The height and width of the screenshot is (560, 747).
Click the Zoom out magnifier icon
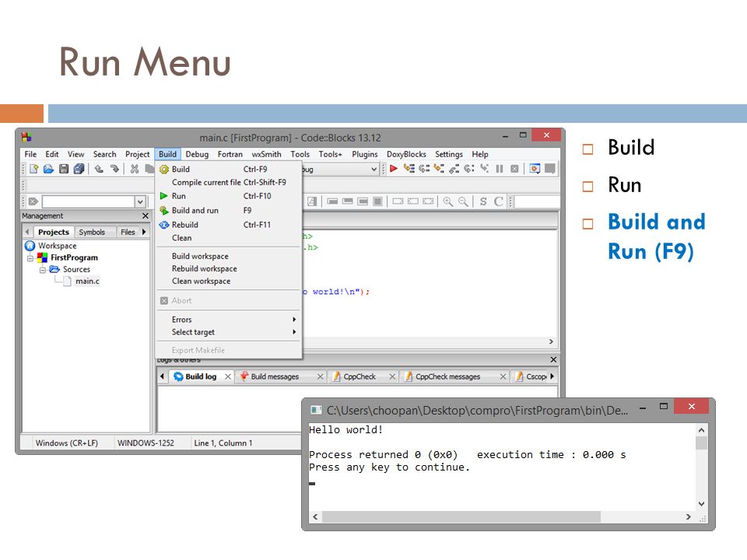[463, 201]
